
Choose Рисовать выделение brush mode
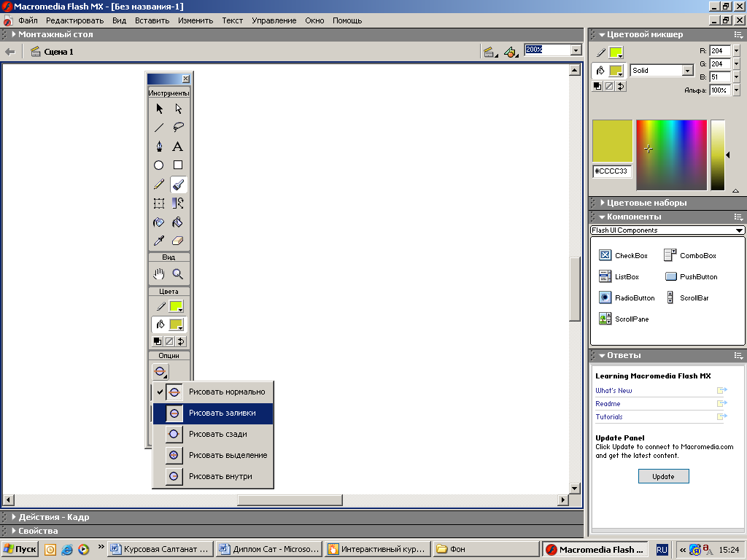(x=213, y=455)
